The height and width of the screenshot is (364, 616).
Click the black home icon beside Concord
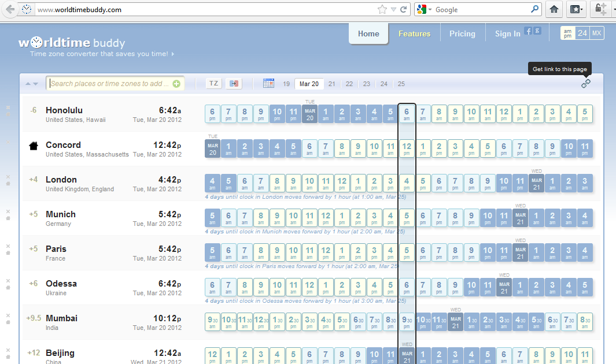coord(34,146)
